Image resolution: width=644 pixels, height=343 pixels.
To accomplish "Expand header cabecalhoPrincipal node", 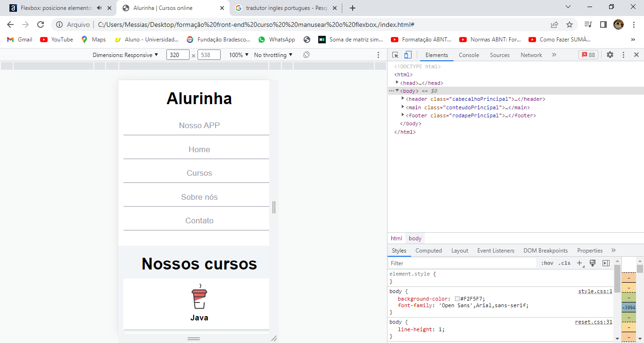I will click(x=403, y=98).
